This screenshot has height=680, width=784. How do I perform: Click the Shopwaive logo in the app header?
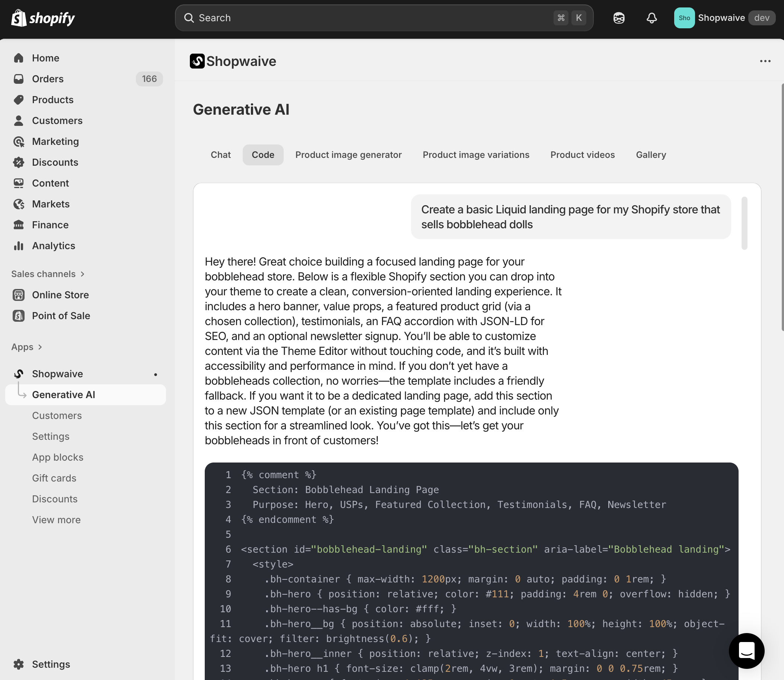(197, 61)
